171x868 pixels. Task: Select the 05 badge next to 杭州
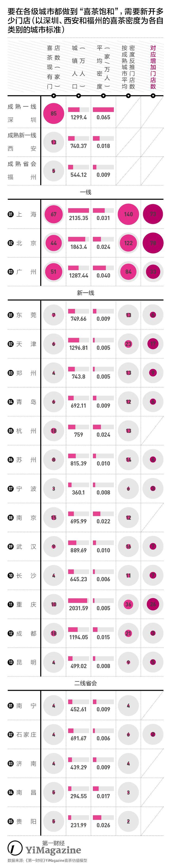point(11,431)
